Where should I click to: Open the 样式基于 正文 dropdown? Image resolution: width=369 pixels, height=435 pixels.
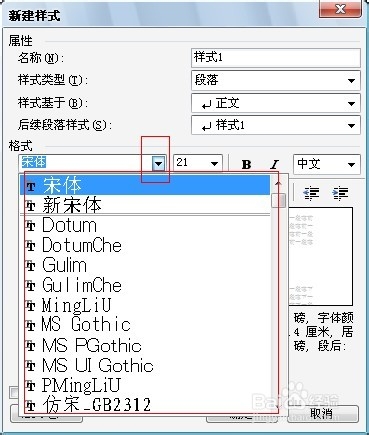(276, 103)
